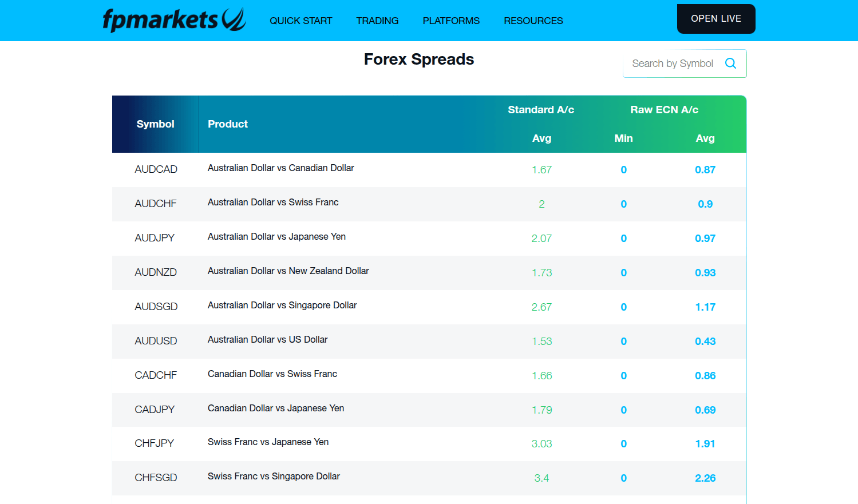
Task: Click the Standard A/c header
Action: click(x=541, y=110)
